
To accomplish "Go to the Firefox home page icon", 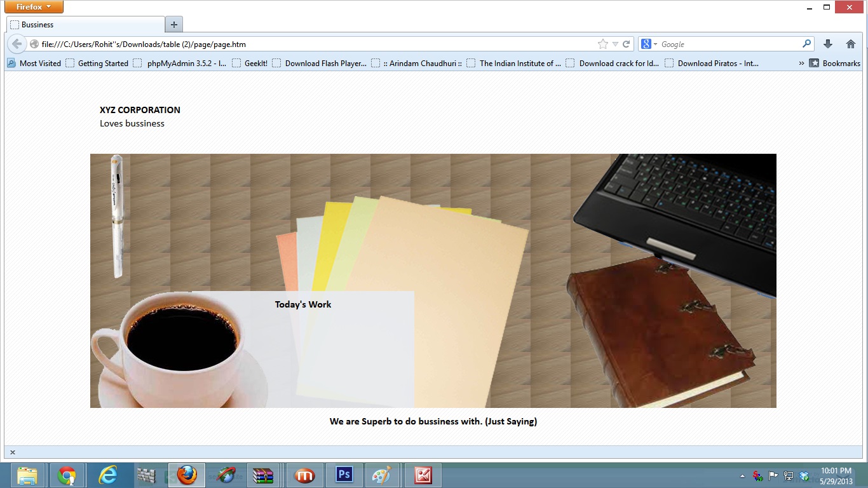I will point(850,44).
